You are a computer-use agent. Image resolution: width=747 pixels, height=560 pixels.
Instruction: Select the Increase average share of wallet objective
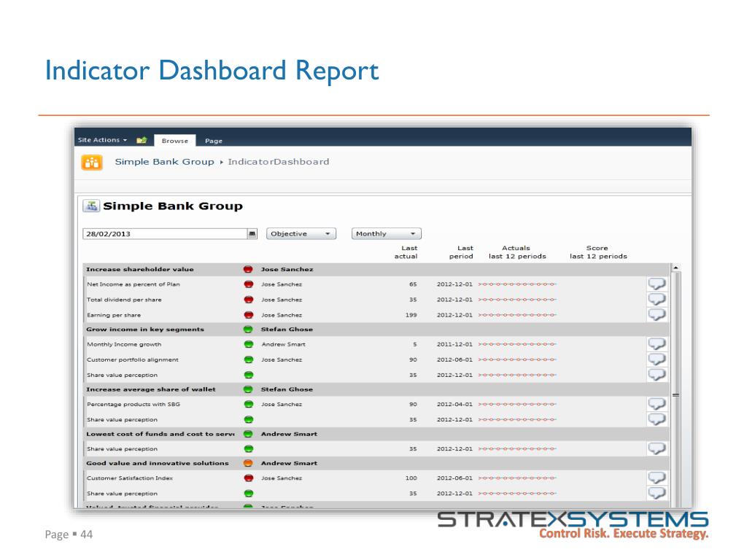pyautogui.click(x=376, y=389)
